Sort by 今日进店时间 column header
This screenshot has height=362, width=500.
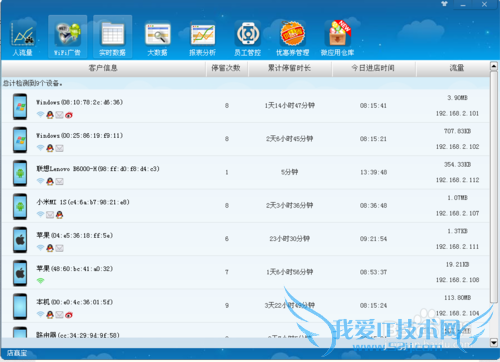373,68
